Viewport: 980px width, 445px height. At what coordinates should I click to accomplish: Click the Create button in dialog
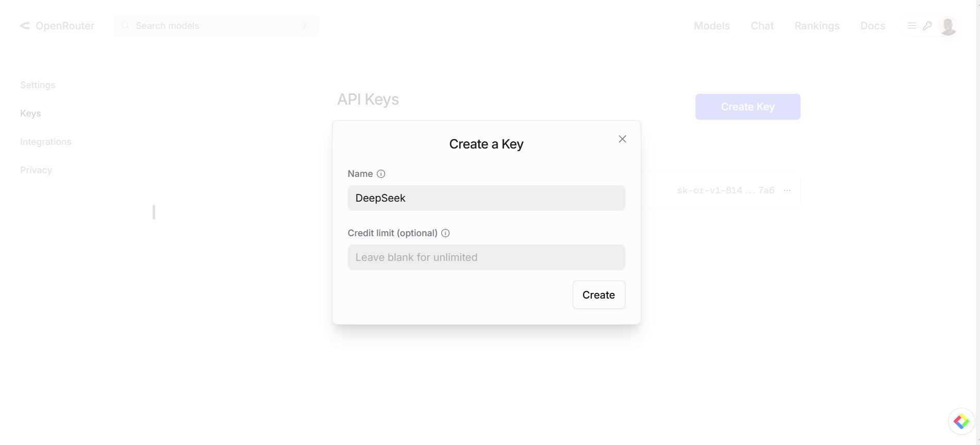(599, 295)
